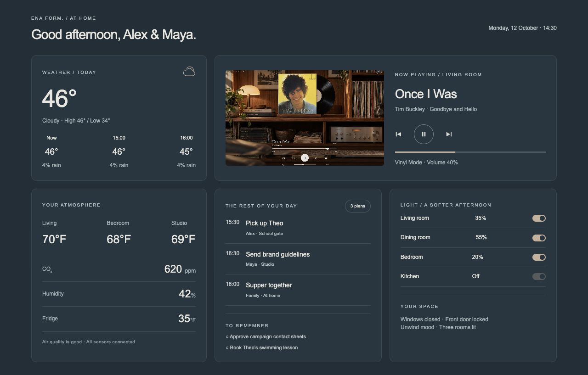Turn on the Kitchen light switch
Viewport: 588px width, 375px height.
tap(539, 277)
